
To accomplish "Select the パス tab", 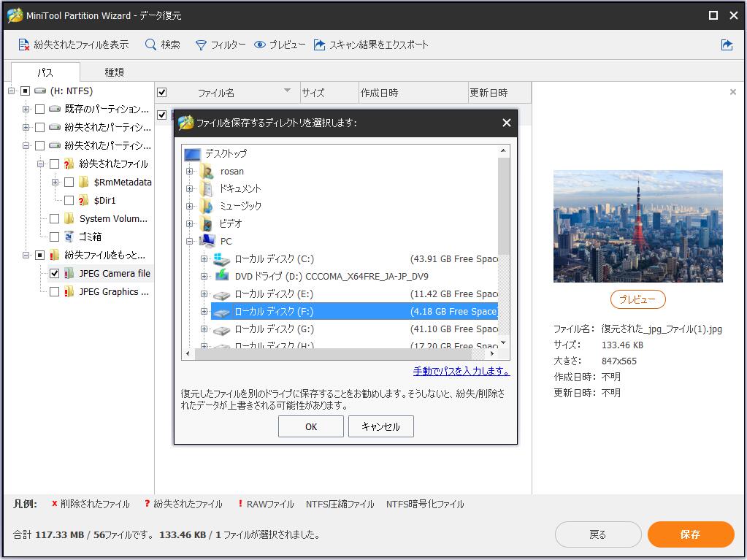I will (45, 73).
